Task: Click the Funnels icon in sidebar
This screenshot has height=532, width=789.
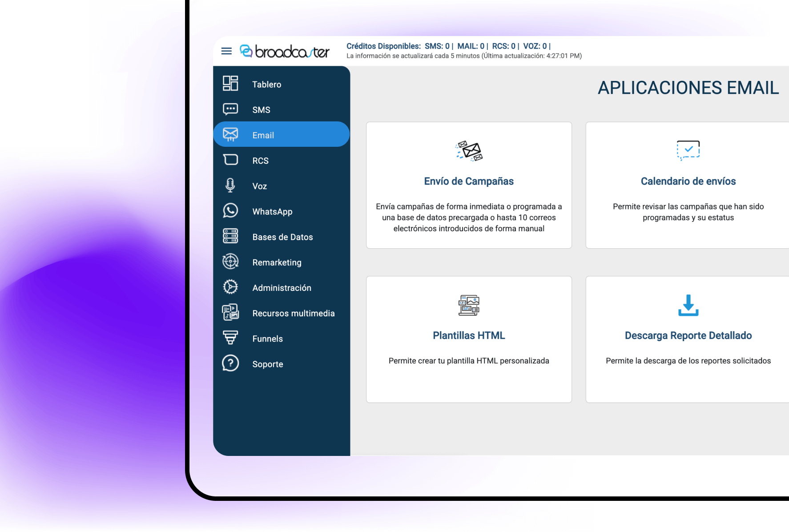Action: (230, 338)
